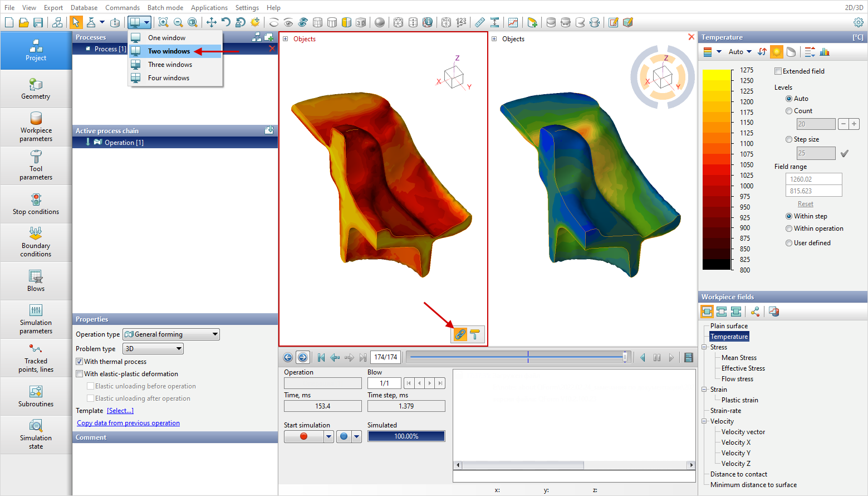Click the simulation step timeline slider
Image resolution: width=868 pixels, height=496 pixels.
518,357
